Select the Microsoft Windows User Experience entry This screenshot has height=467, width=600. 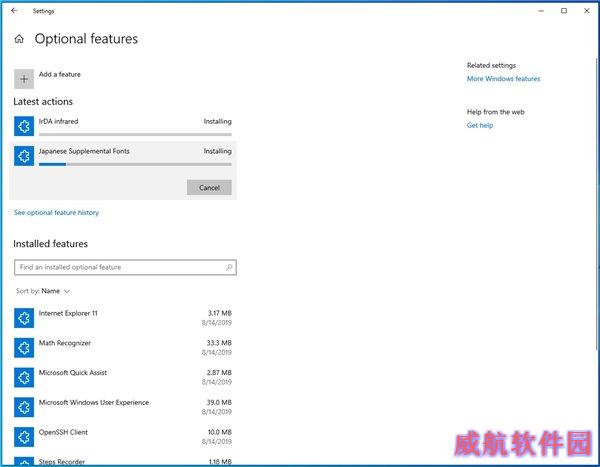(x=123, y=407)
